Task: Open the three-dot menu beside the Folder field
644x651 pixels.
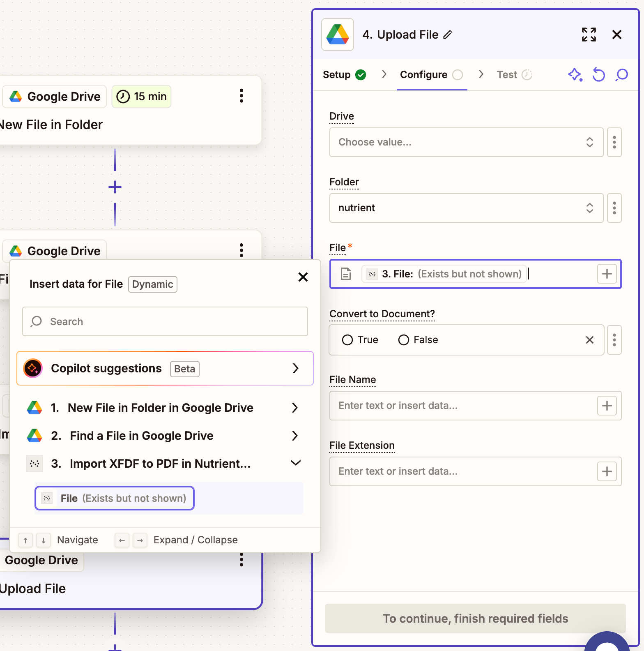Action: pos(614,208)
